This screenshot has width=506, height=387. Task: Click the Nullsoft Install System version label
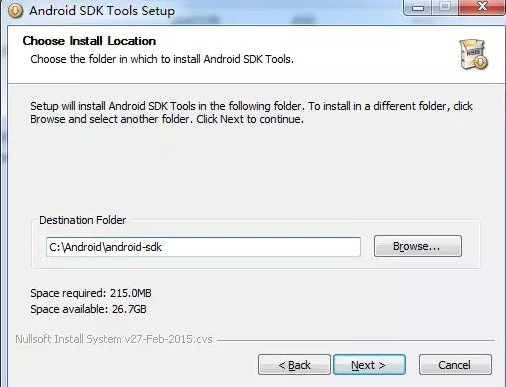pos(114,339)
